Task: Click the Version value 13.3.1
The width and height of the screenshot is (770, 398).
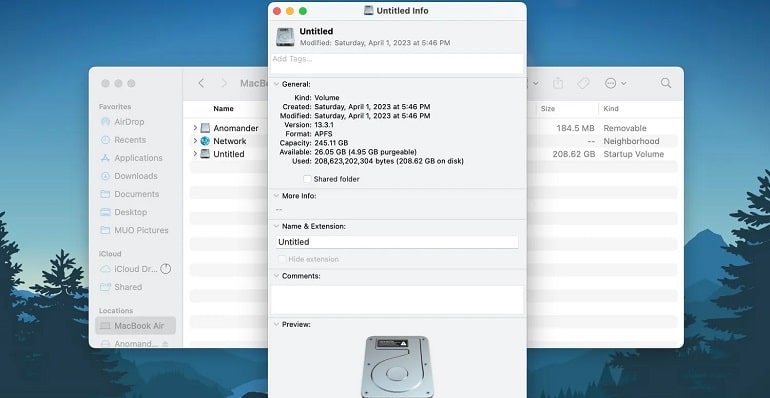Action: pyautogui.click(x=325, y=125)
